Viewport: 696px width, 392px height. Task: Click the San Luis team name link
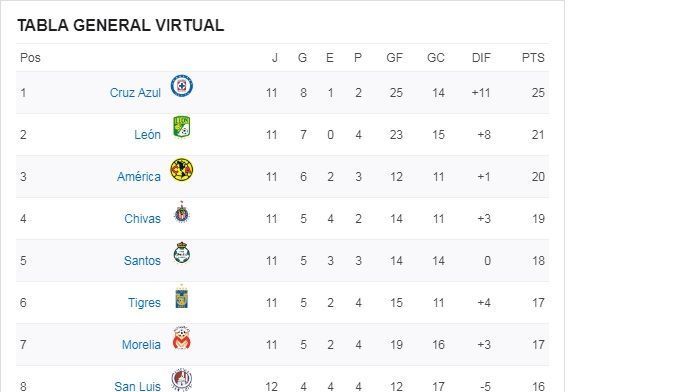tap(137, 386)
